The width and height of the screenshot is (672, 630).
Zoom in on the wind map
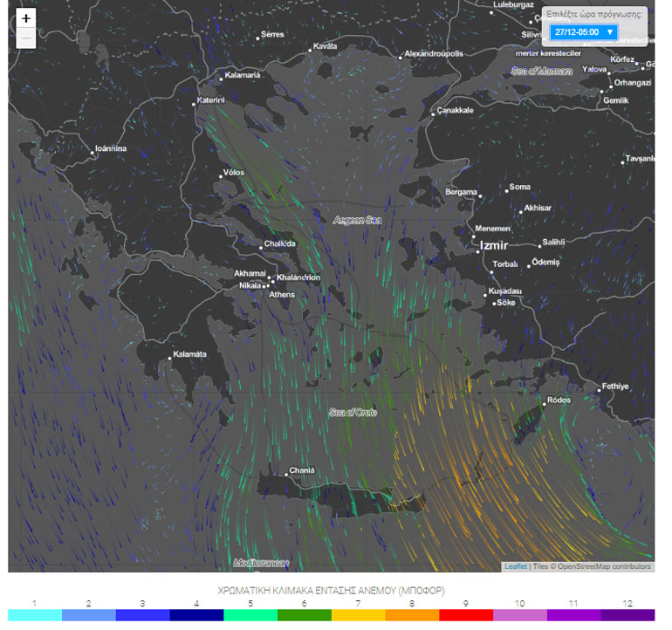coord(26,18)
